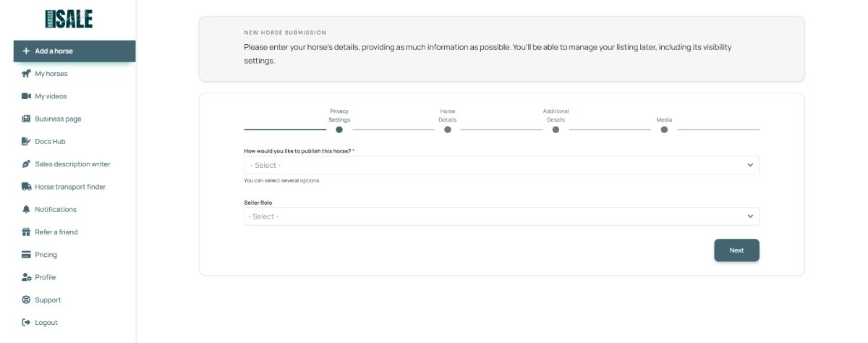Click the video camera icon for My videos

pos(26,96)
